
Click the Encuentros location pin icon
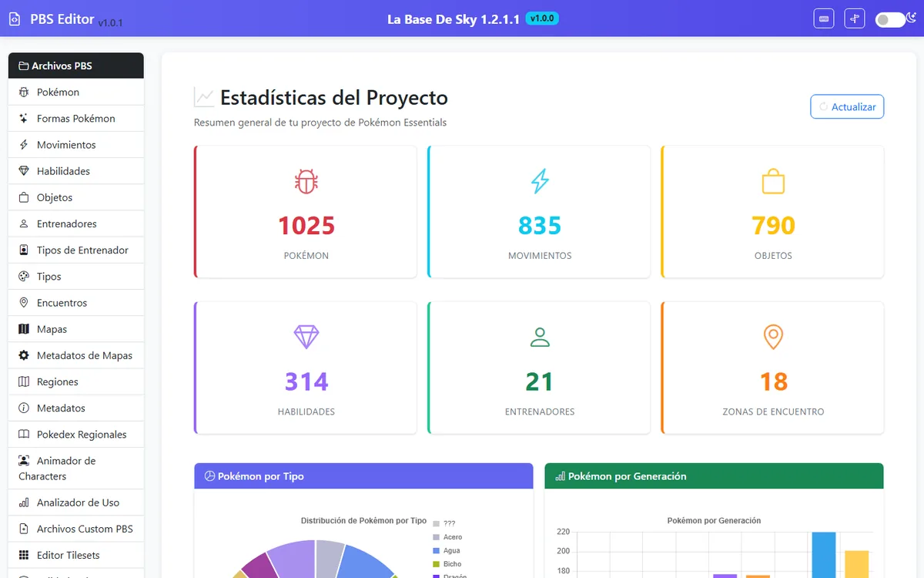23,303
